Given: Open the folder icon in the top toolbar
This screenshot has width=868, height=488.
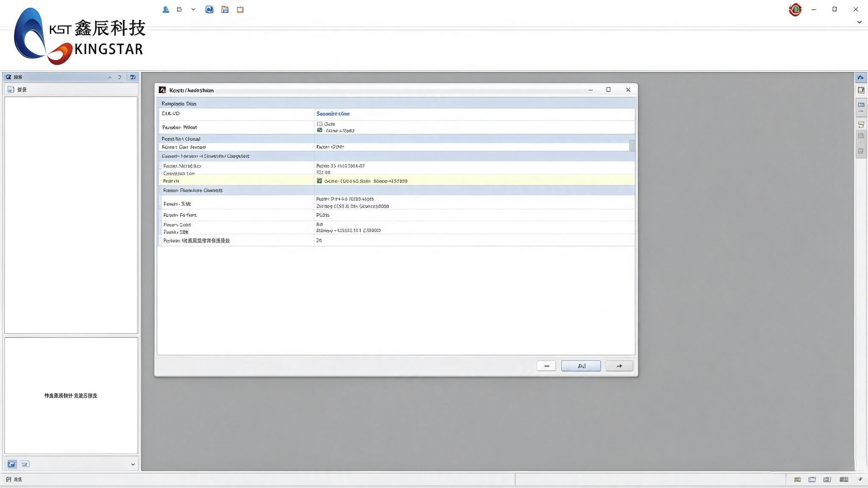Looking at the screenshot, I should coord(225,9).
